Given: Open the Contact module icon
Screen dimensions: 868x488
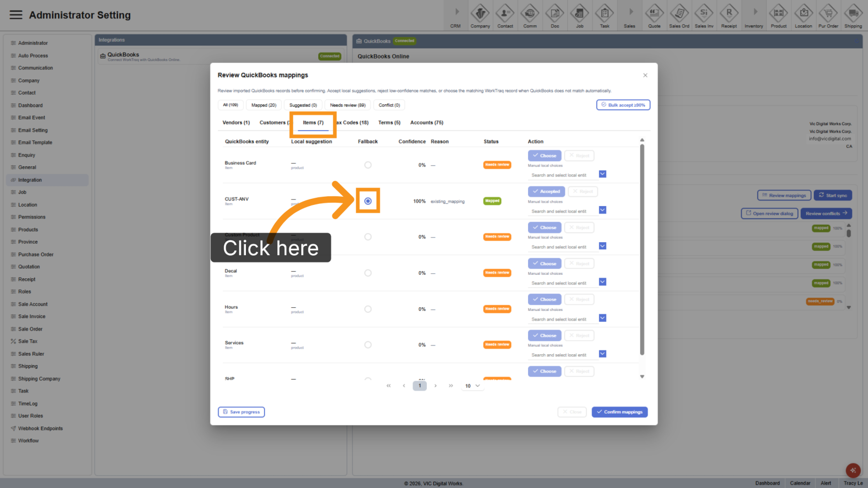Looking at the screenshot, I should (x=505, y=15).
